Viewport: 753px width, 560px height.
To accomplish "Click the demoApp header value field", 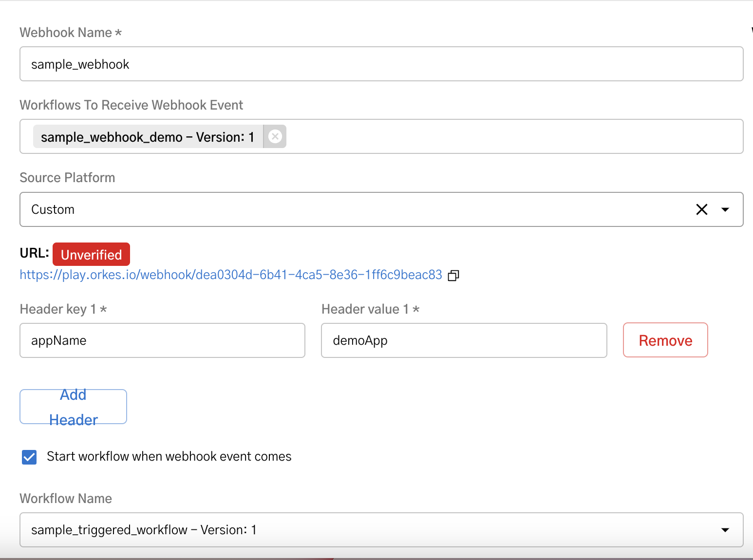I will click(464, 340).
